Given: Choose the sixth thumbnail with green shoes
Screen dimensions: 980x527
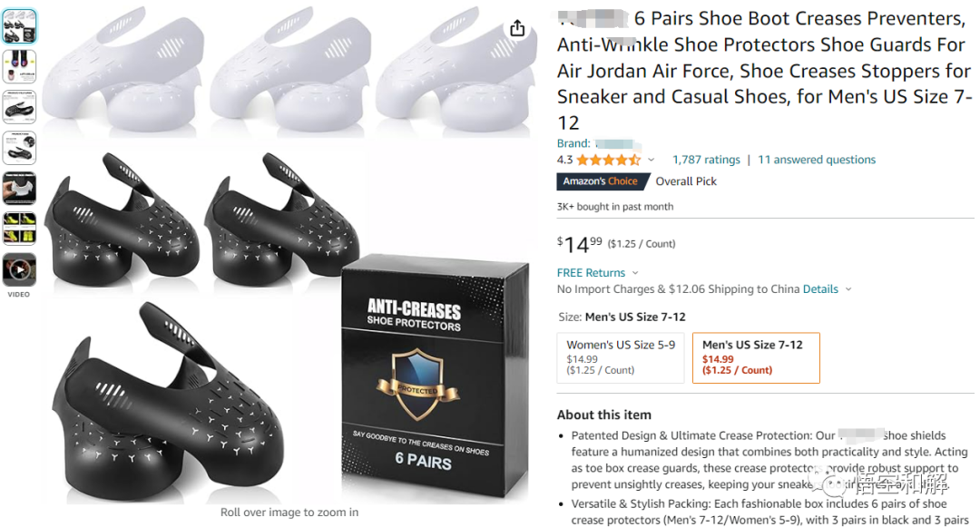Looking at the screenshot, I should [x=19, y=229].
